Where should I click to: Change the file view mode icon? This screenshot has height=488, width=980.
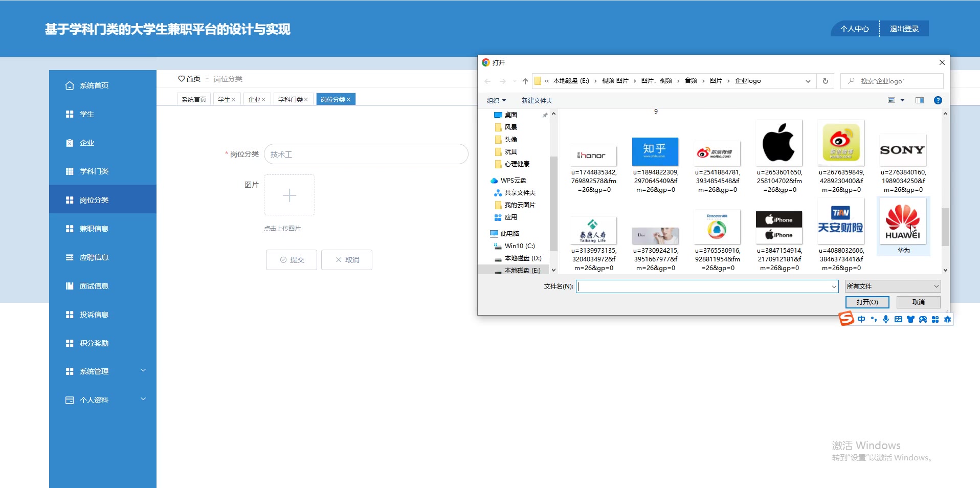click(892, 100)
